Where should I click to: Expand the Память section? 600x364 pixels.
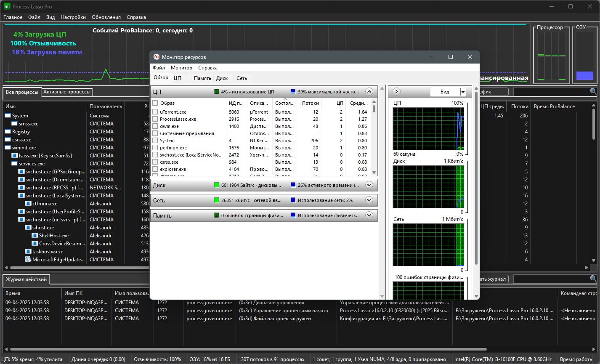(x=369, y=215)
